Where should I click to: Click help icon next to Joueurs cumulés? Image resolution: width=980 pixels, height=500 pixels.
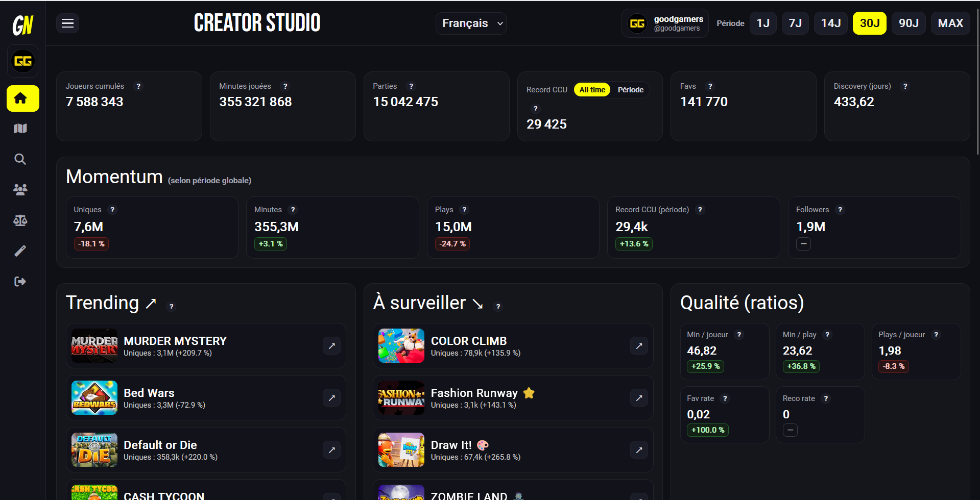pos(138,86)
